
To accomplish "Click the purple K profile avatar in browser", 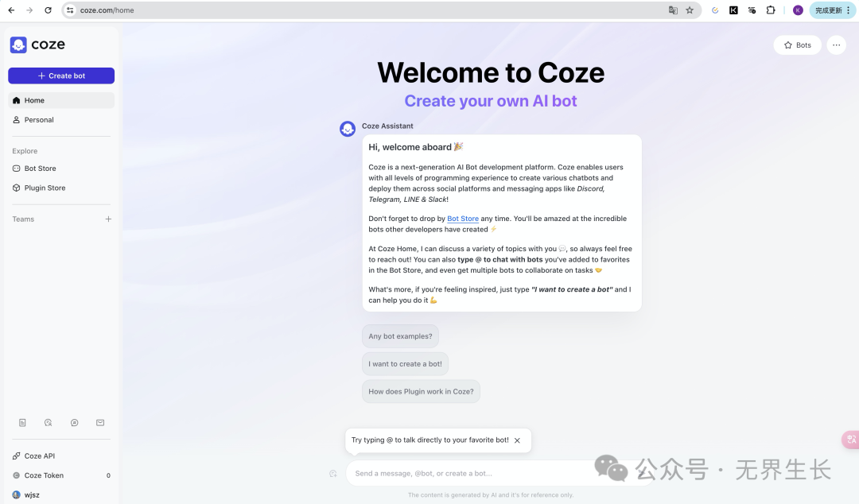I will (x=798, y=10).
